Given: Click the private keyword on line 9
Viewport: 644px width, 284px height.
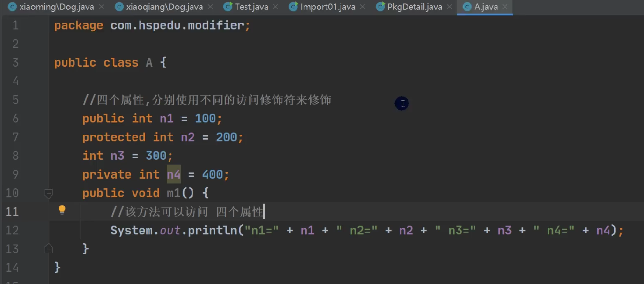Looking at the screenshot, I should pyautogui.click(x=107, y=175).
